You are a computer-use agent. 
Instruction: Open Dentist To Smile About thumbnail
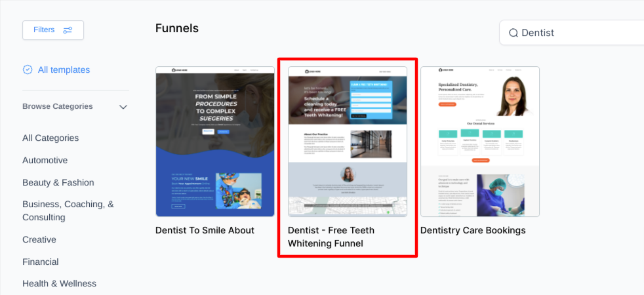[215, 142]
